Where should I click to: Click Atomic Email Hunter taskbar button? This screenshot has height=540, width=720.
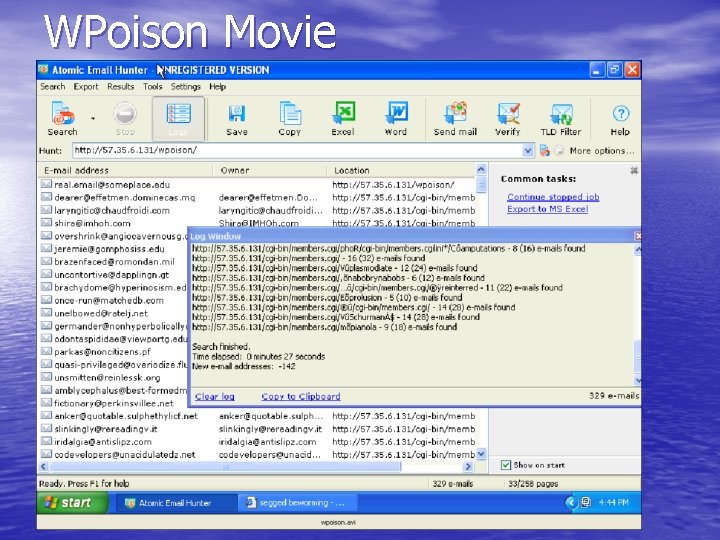coord(174,503)
